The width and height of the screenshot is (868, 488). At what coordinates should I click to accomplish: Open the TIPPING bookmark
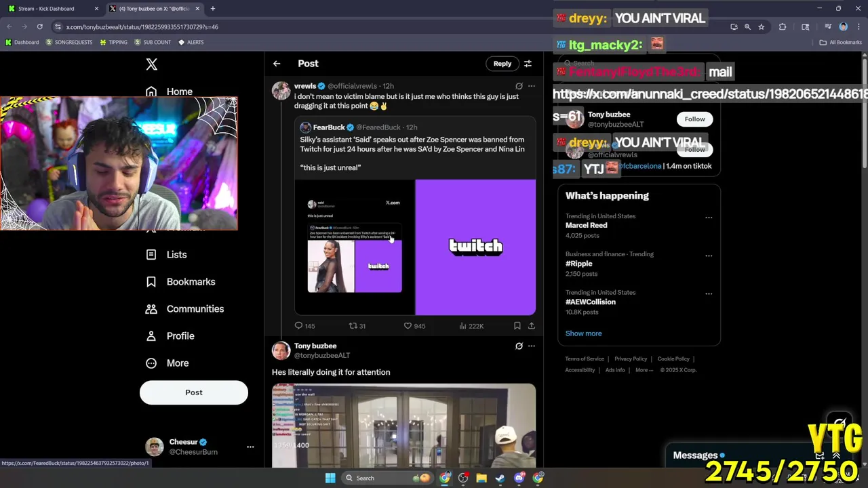tap(113, 42)
